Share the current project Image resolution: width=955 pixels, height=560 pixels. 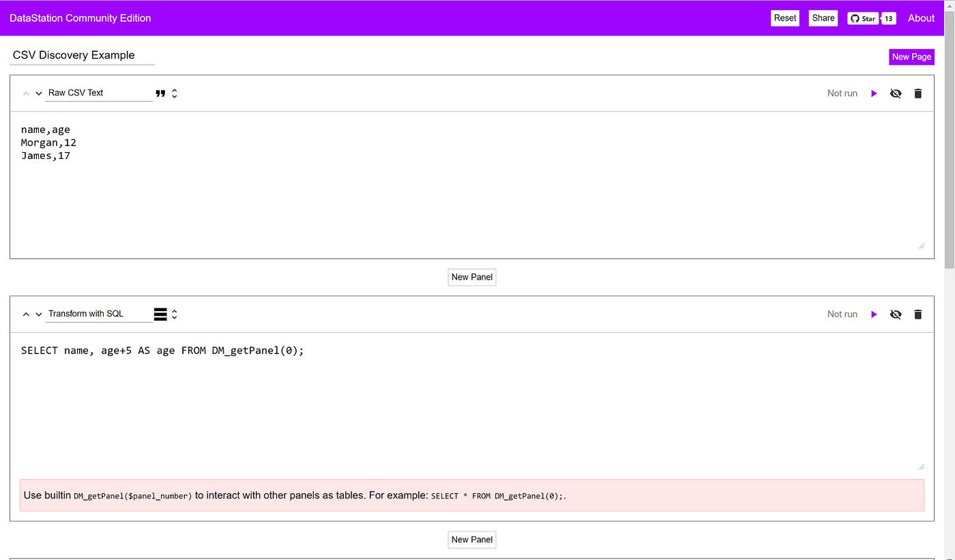click(x=822, y=18)
